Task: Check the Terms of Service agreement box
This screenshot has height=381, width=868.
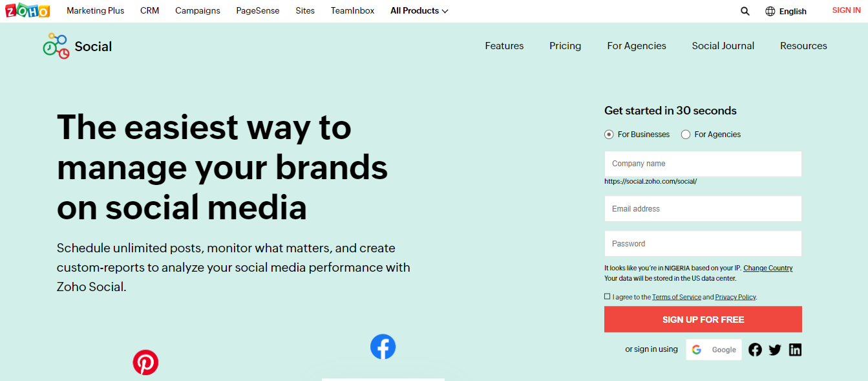Action: pos(607,296)
